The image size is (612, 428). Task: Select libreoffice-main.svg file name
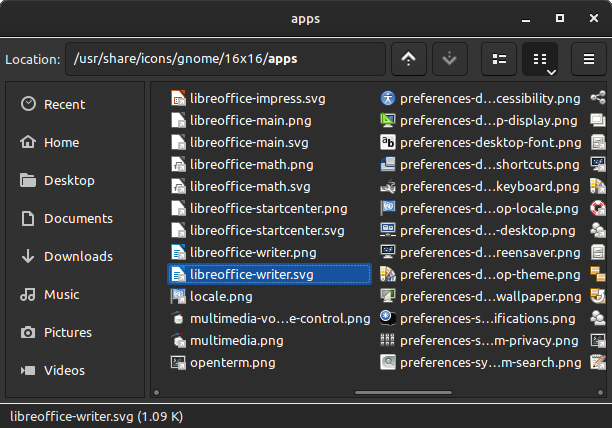[x=249, y=142]
